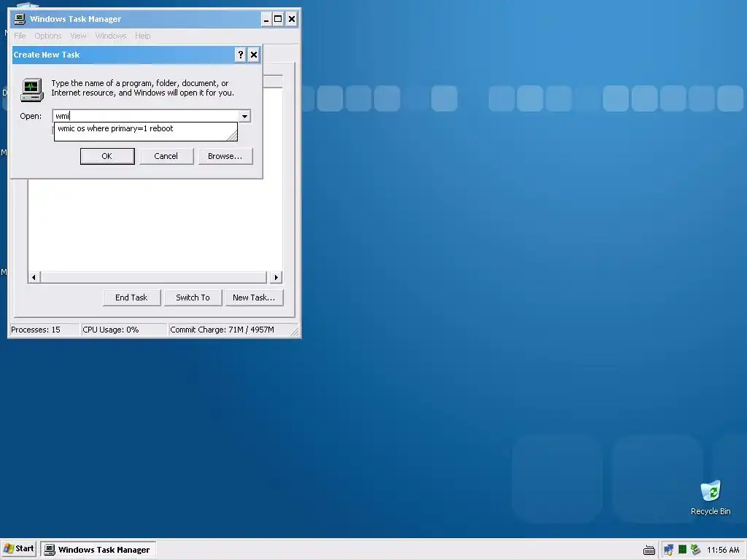Minimize the Windows Task Manager window
This screenshot has height=560, width=747.
coord(266,19)
